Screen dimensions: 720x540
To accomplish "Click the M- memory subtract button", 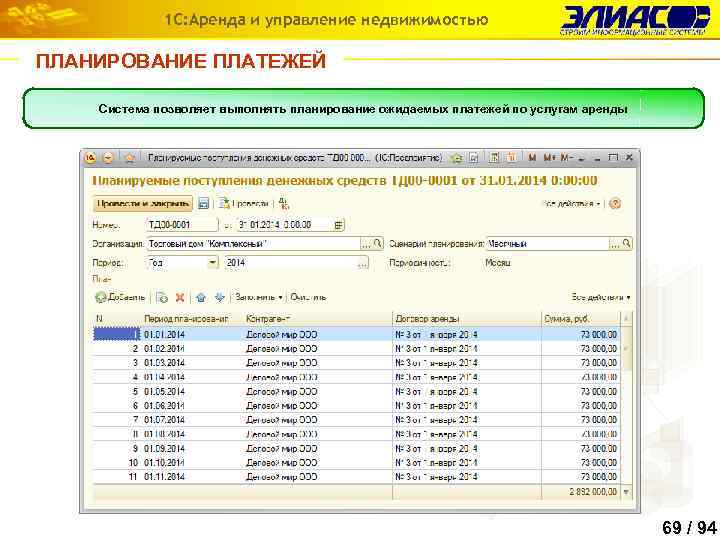I will click(x=566, y=158).
